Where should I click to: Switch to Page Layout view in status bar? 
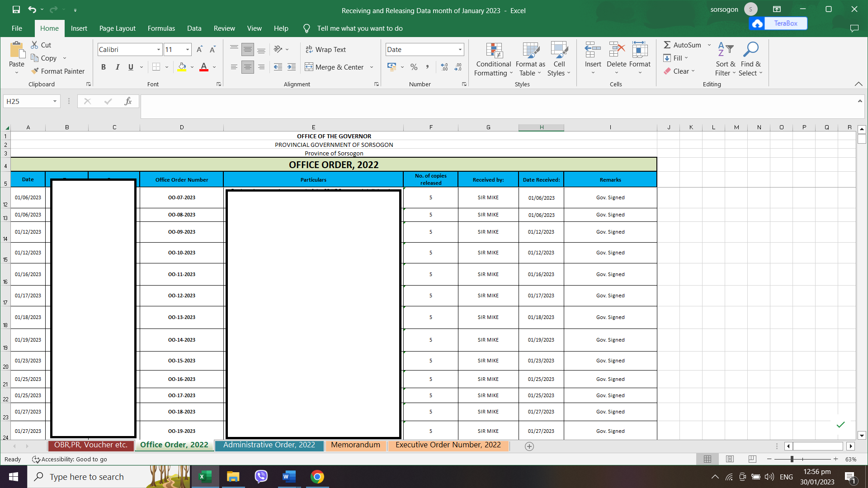(730, 459)
